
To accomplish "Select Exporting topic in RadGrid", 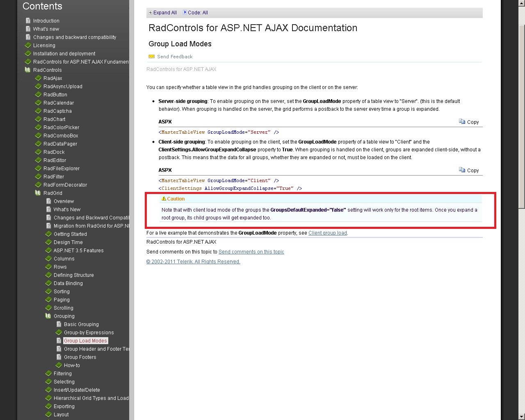I will coord(64,406).
